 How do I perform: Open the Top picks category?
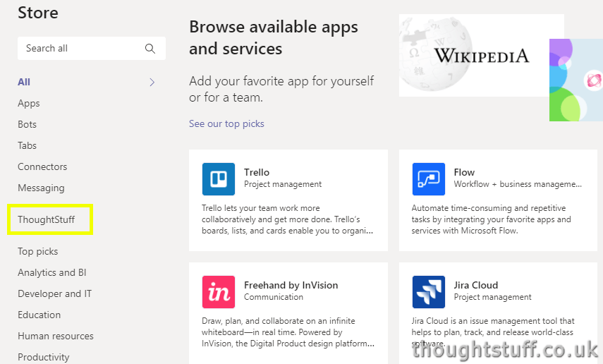coord(37,251)
